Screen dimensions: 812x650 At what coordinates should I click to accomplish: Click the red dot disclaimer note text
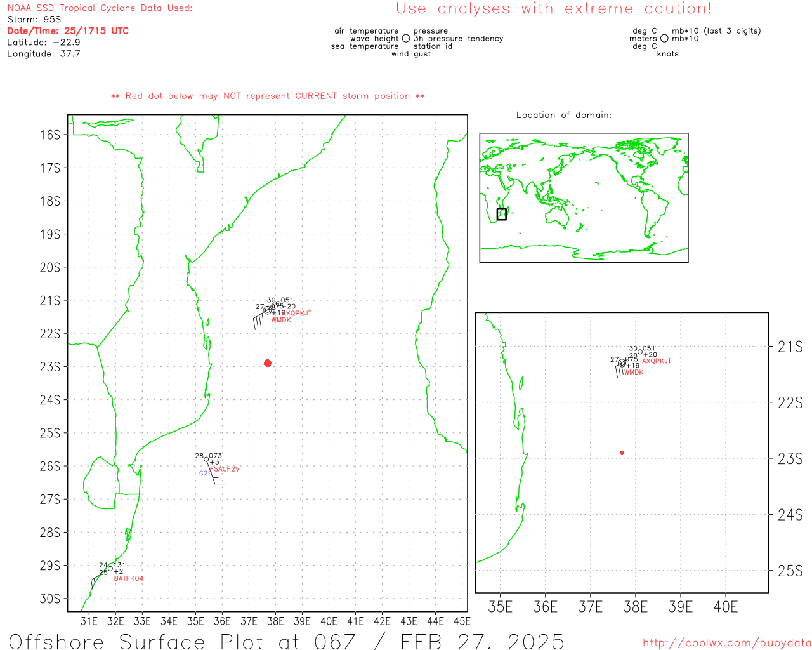pyautogui.click(x=268, y=96)
